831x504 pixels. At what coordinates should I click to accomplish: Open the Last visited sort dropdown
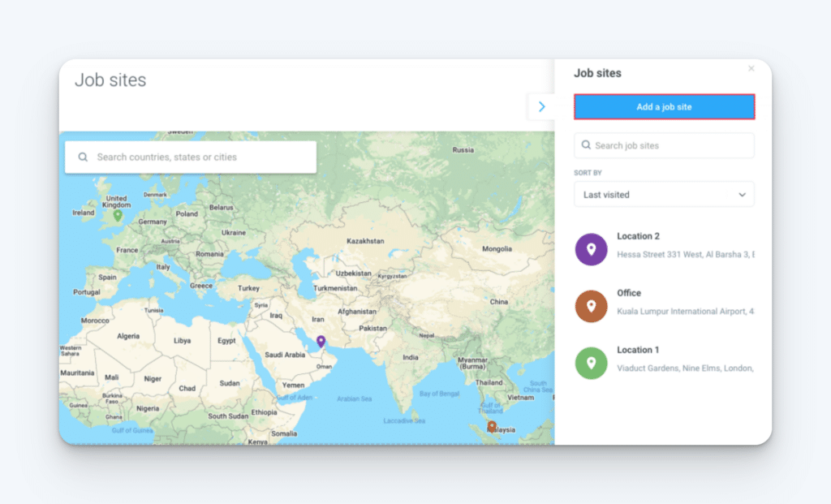coord(664,195)
